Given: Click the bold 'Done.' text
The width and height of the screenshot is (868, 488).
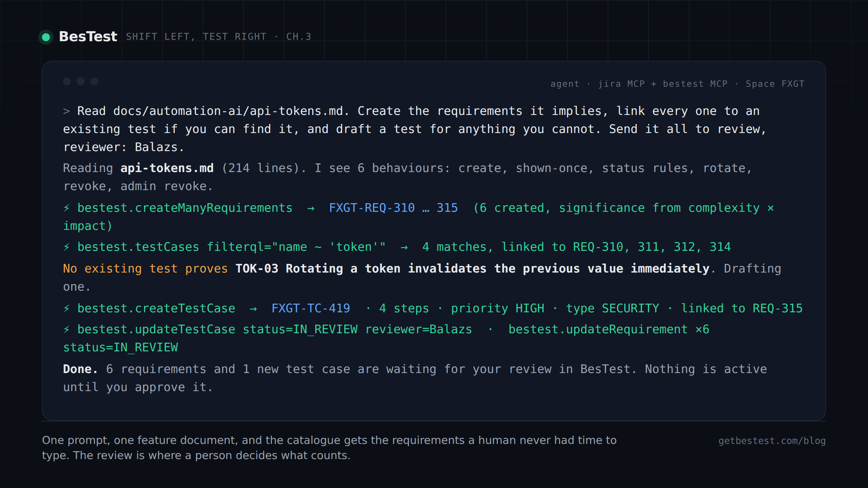Looking at the screenshot, I should (81, 369).
